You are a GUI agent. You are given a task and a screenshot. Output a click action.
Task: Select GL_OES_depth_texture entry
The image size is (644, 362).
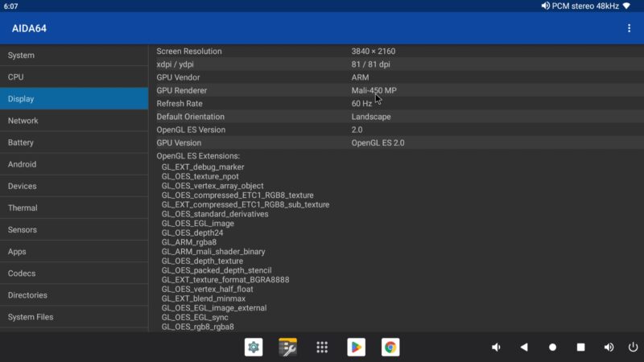(x=202, y=261)
